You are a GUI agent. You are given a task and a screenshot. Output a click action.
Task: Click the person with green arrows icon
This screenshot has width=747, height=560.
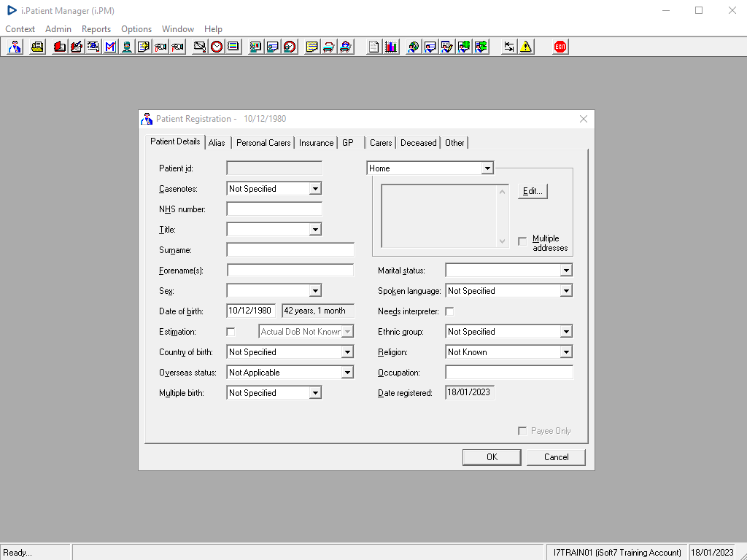tap(481, 47)
